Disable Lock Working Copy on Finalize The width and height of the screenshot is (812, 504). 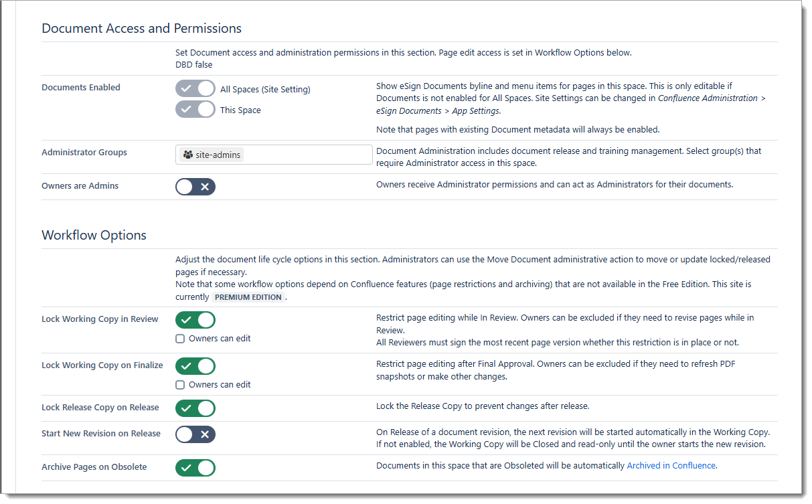click(x=195, y=366)
